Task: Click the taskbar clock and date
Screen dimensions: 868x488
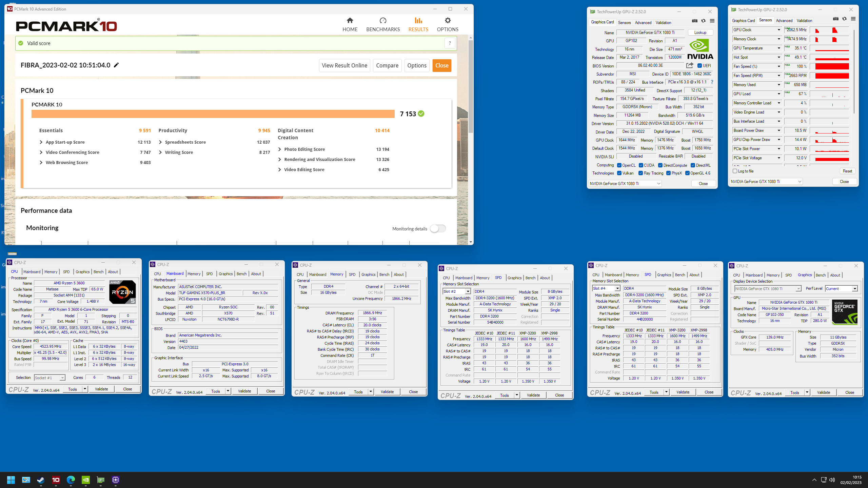Action: [851, 480]
